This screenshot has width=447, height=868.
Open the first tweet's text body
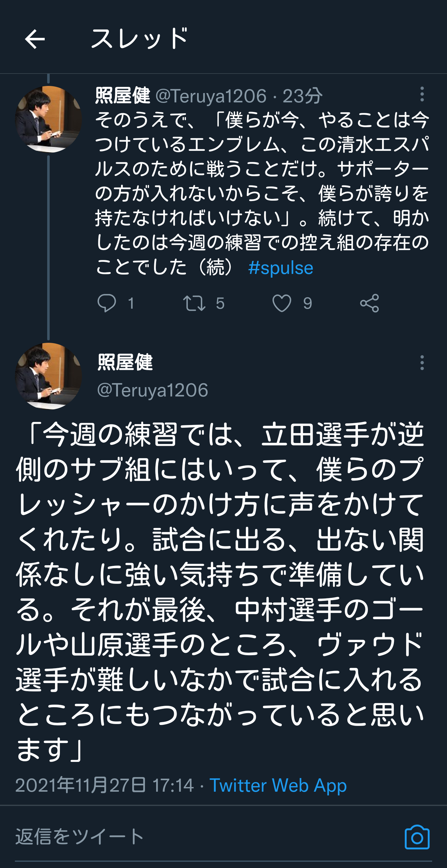coord(262,192)
